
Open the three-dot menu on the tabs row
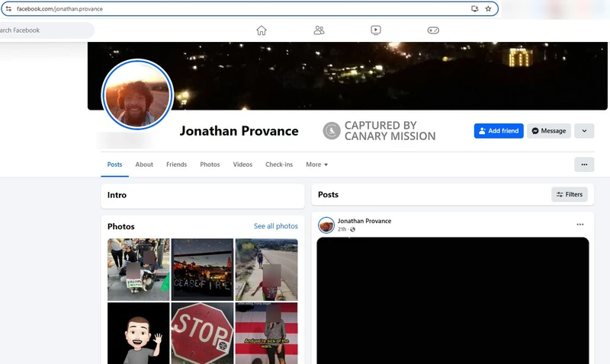584,164
